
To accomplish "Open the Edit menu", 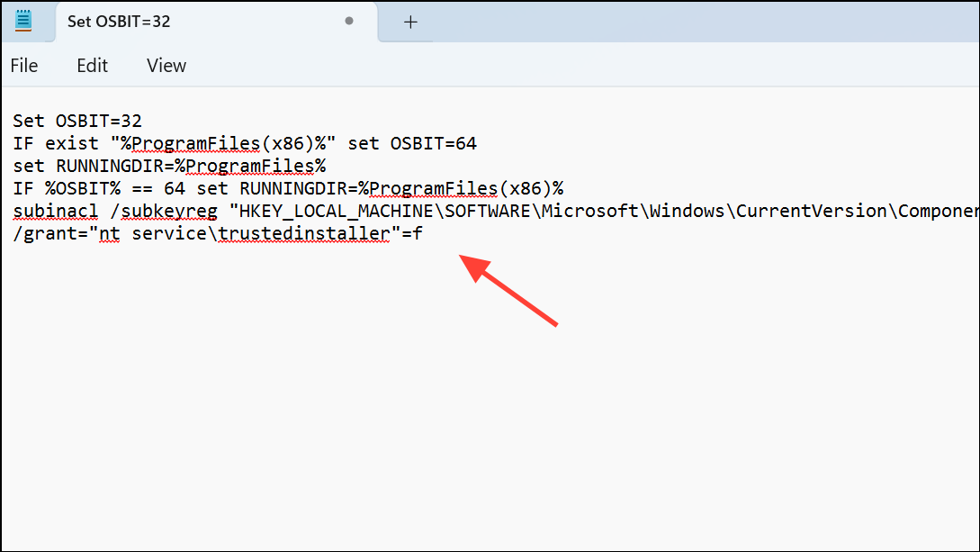I will (x=91, y=65).
